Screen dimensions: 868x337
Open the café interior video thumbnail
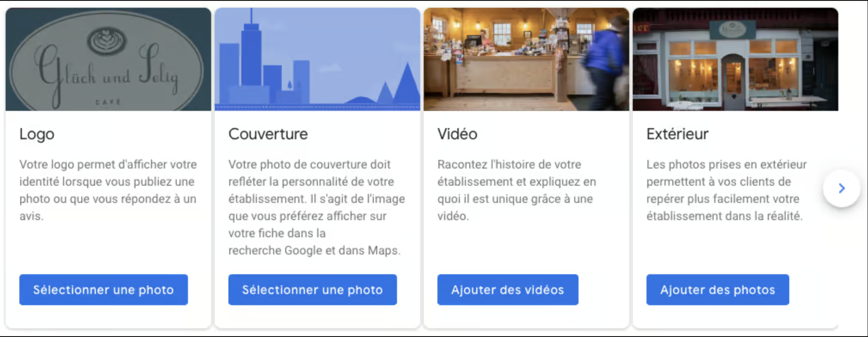pyautogui.click(x=526, y=59)
